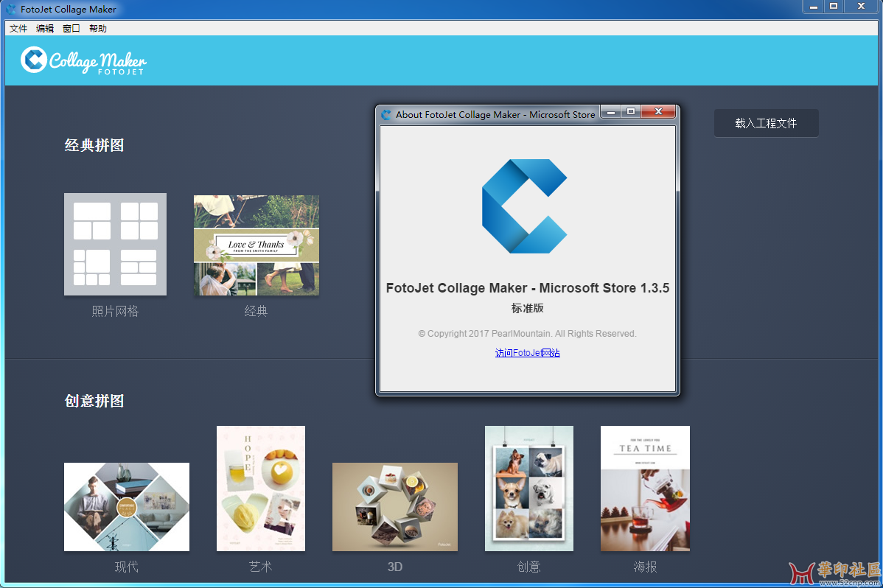The width and height of the screenshot is (883, 588).
Task: Click the 海报 label text
Action: 645,567
